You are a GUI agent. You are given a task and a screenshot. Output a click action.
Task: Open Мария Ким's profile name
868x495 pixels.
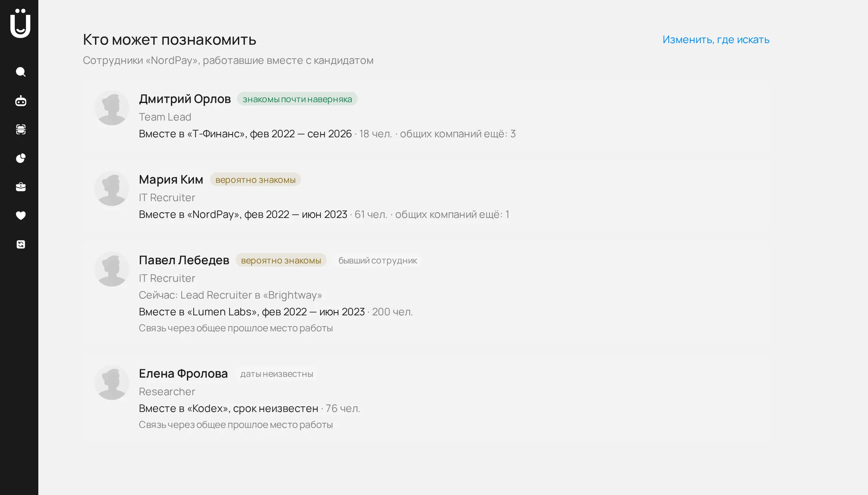coord(171,179)
